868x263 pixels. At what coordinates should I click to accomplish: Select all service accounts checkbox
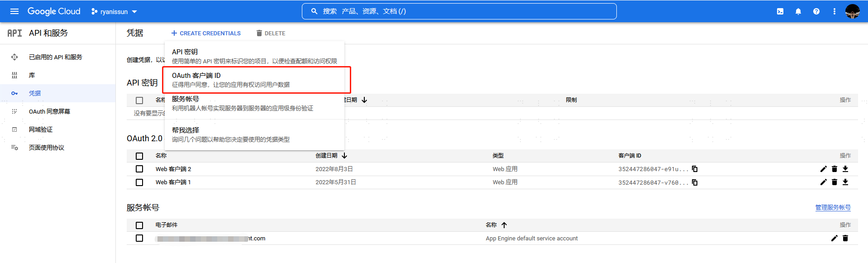(x=139, y=225)
